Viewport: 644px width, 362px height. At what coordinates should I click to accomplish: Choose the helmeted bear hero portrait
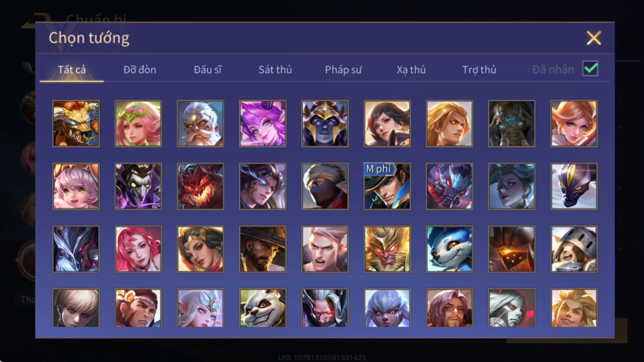click(x=574, y=249)
